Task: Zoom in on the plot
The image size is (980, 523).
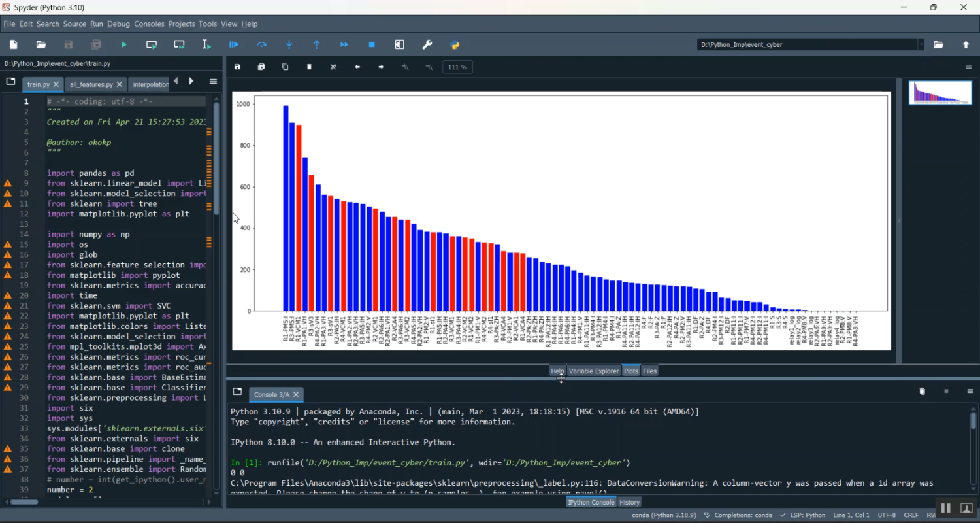Action: pos(404,66)
